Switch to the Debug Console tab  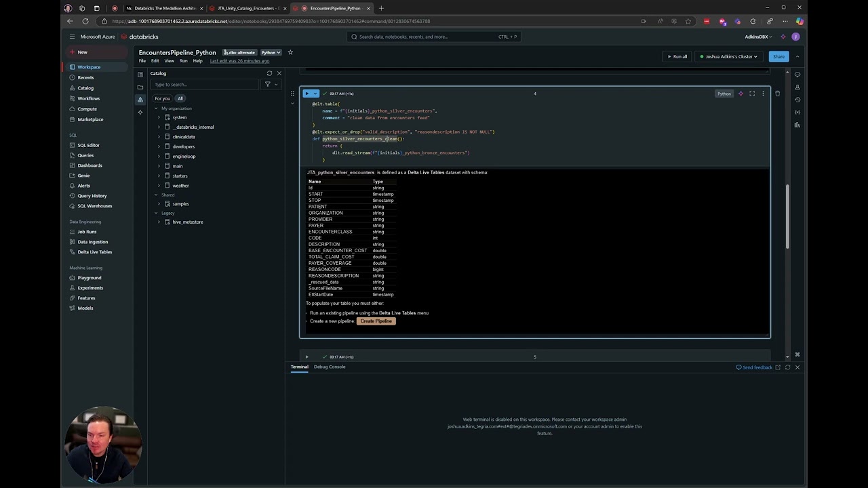point(330,367)
